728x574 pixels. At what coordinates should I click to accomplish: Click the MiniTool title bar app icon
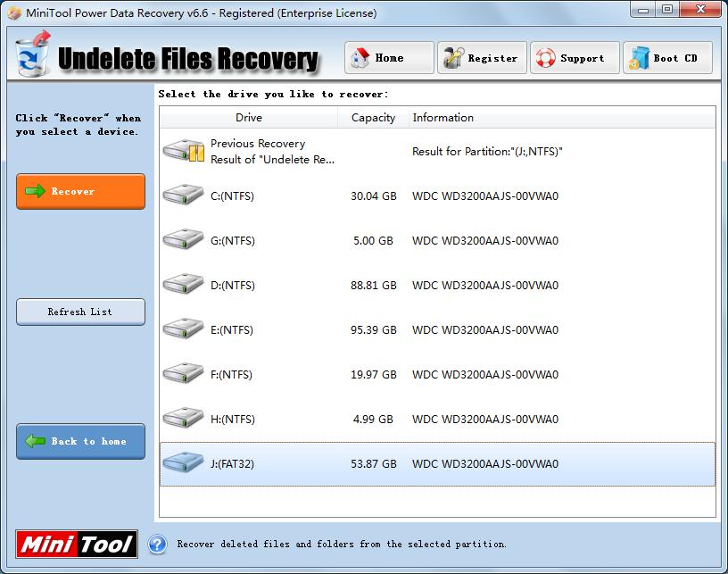pyautogui.click(x=14, y=13)
